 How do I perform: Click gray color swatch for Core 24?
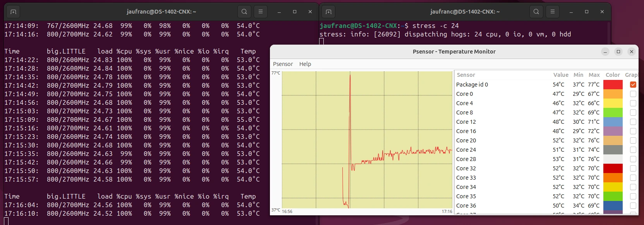click(x=613, y=150)
